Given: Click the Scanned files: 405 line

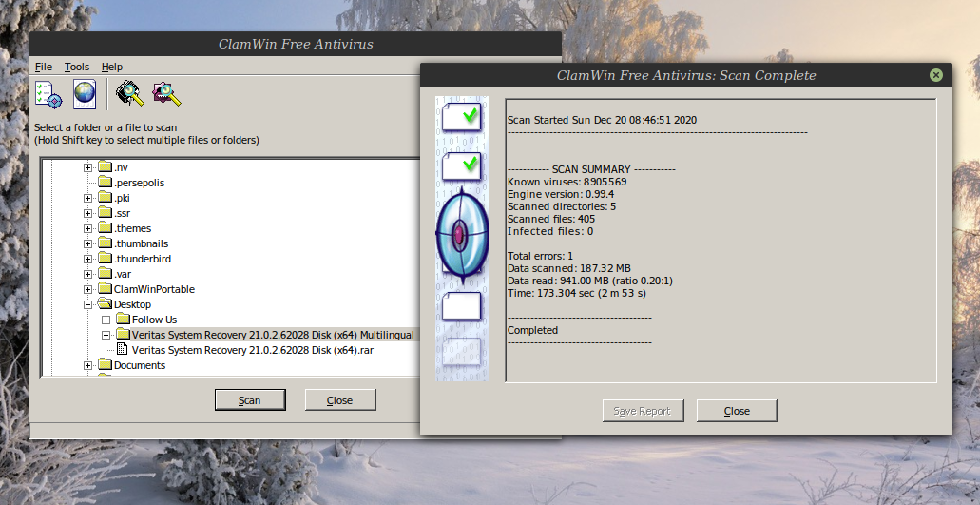Looking at the screenshot, I should [x=551, y=219].
